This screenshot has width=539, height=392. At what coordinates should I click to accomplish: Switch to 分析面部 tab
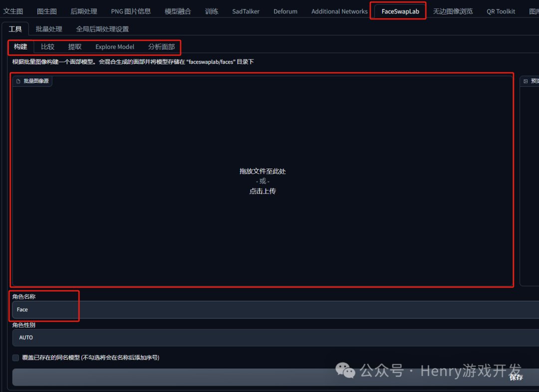click(161, 47)
